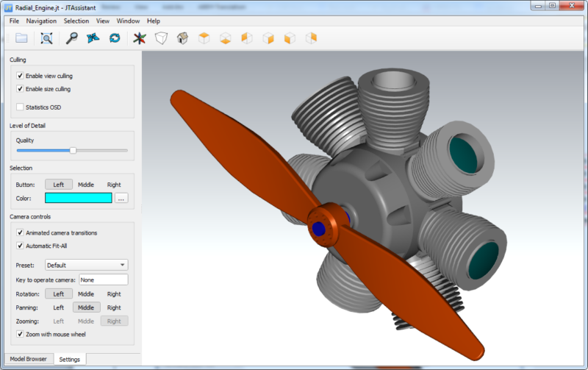Screen dimensions: 588x370
Task: Click the open file folder icon
Action: 21,38
